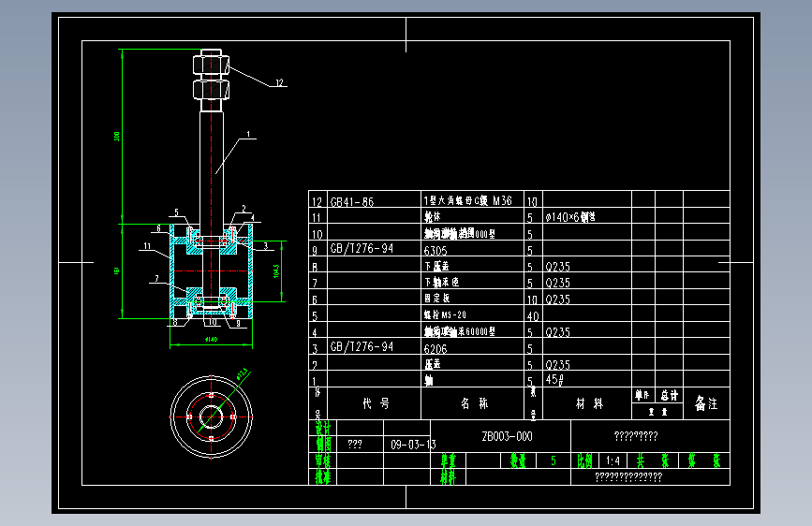Click the 材料 column header

590,403
